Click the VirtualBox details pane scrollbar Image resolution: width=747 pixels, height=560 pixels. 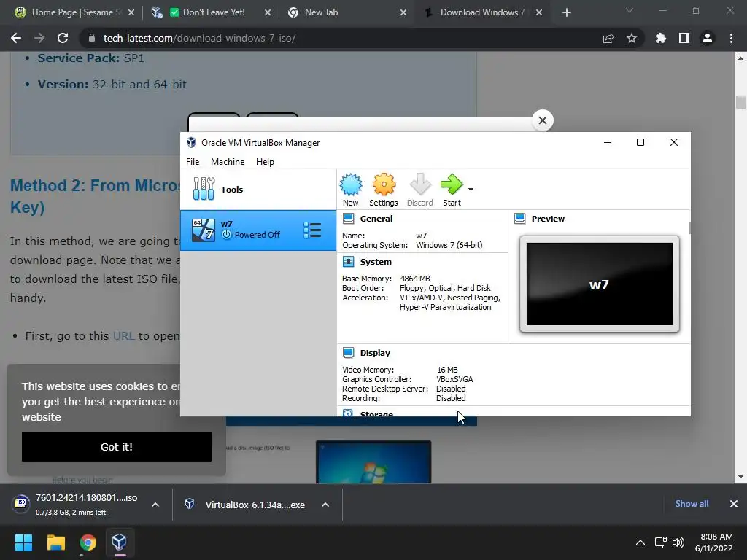pos(689,227)
